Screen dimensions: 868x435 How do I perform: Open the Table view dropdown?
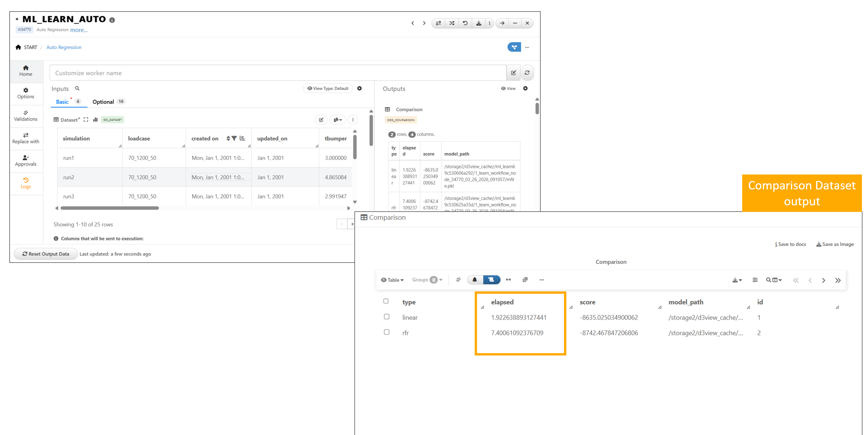[392, 280]
